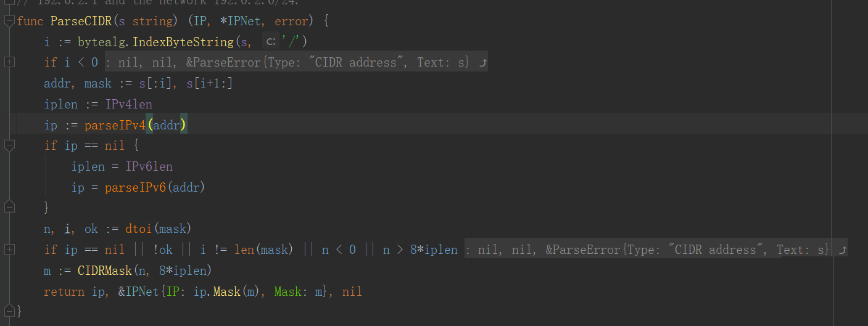Click the first folded ParseError placeholder text
Image resolution: width=868 pixels, height=326 pixels.
(x=287, y=62)
